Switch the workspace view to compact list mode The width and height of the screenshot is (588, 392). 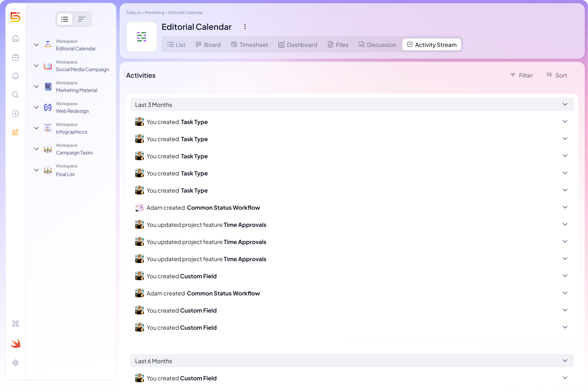pyautogui.click(x=82, y=19)
